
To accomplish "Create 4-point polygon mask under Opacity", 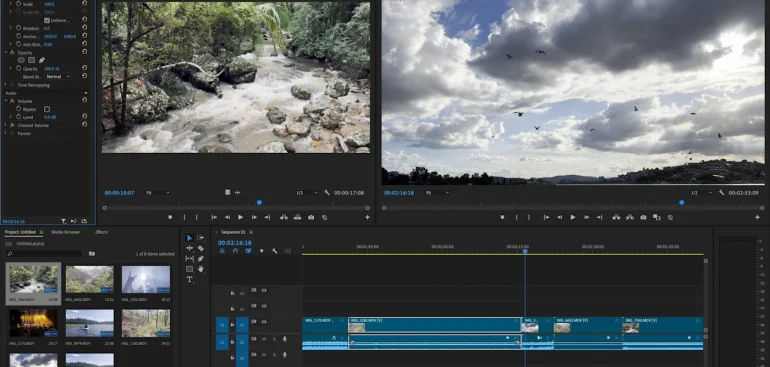I will click(x=31, y=60).
